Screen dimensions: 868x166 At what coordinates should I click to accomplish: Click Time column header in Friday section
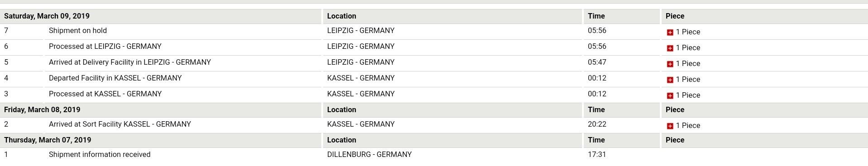[596, 110]
